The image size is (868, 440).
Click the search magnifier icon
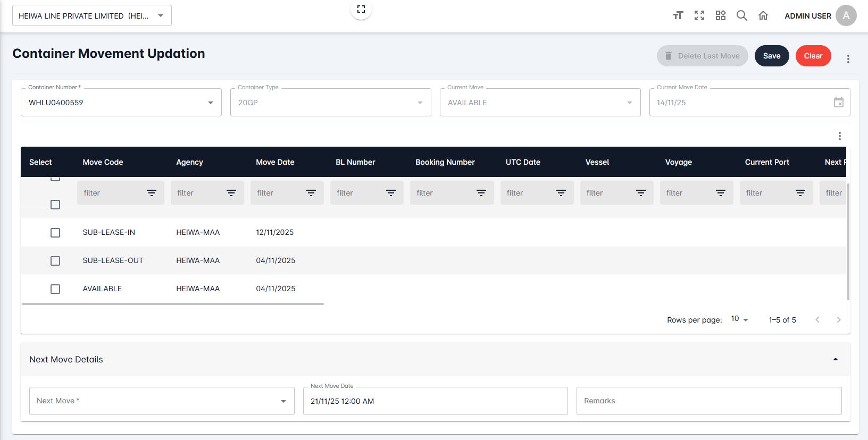741,15
